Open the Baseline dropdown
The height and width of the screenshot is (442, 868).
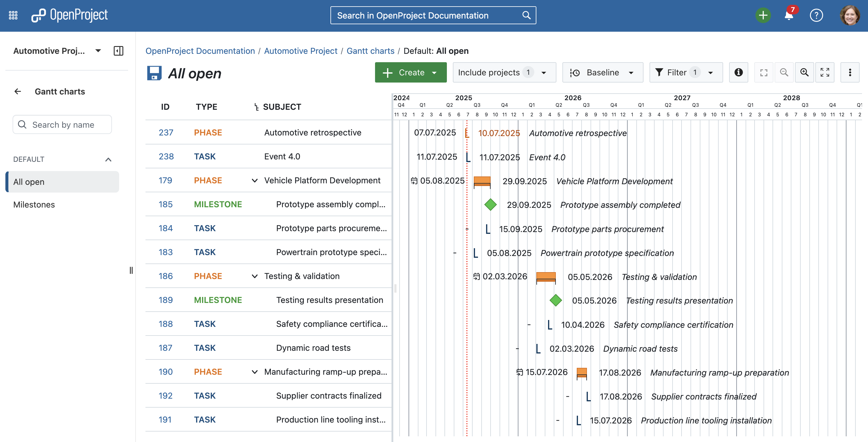(x=602, y=72)
